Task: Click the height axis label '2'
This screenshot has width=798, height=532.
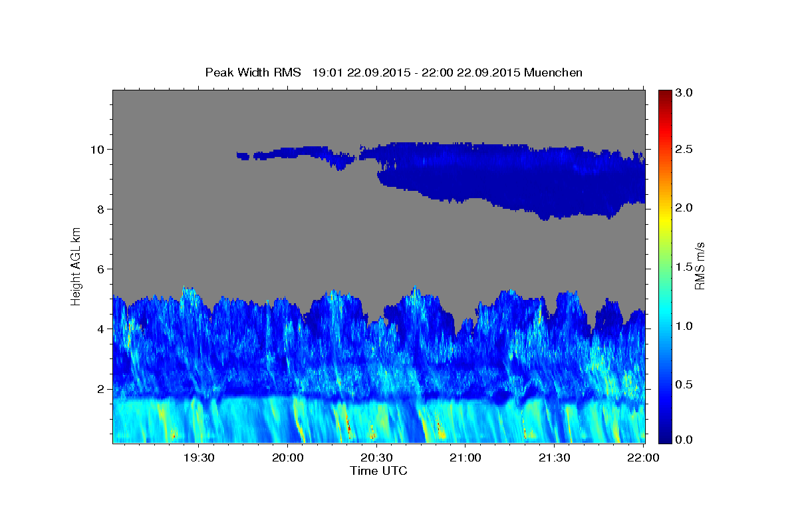Action: (x=102, y=389)
